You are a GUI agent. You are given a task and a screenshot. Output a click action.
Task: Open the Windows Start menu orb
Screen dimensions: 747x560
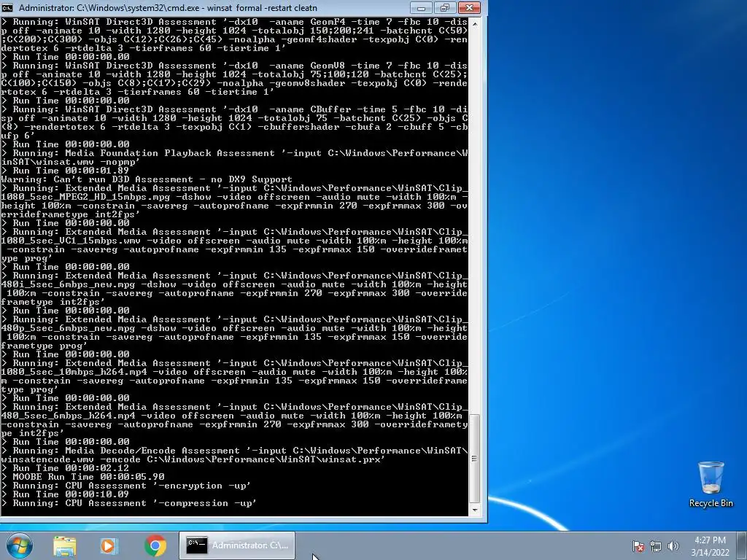[20, 545]
